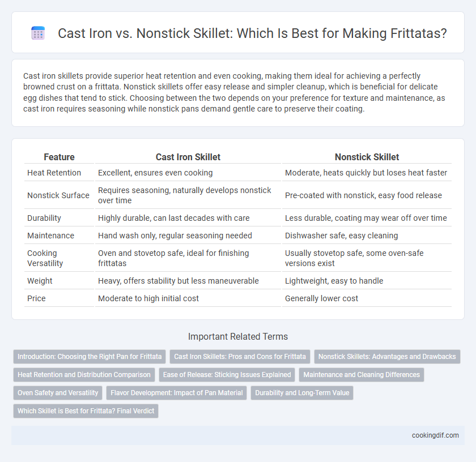Visit the cookingdif.com footer link
476x462 pixels.
tap(435, 435)
